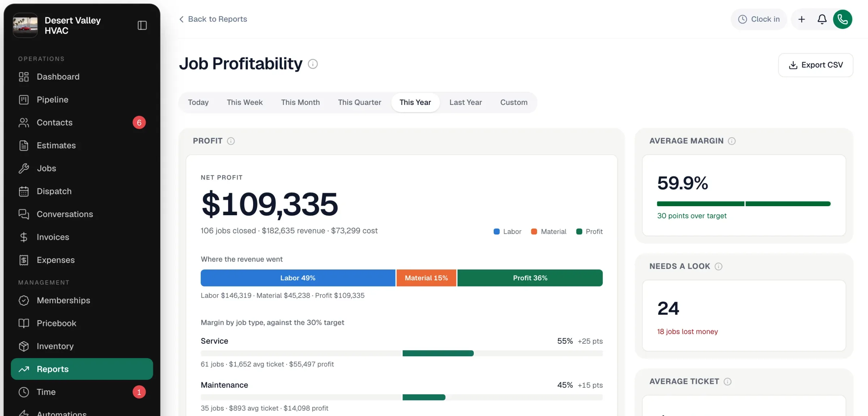Open Dispatch from the sidebar
The width and height of the screenshot is (868, 416).
pyautogui.click(x=82, y=191)
